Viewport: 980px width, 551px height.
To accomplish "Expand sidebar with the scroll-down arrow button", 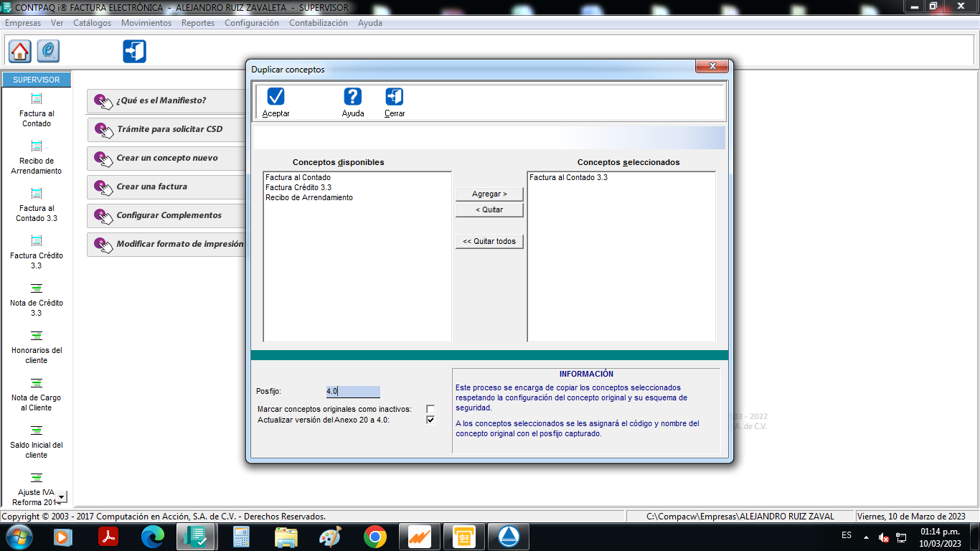I will coord(62,496).
